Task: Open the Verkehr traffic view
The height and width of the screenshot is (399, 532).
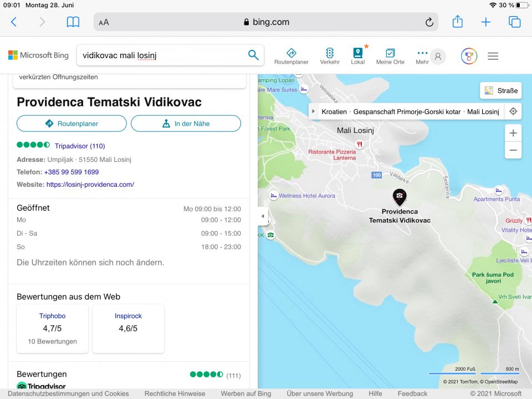Action: [x=330, y=56]
